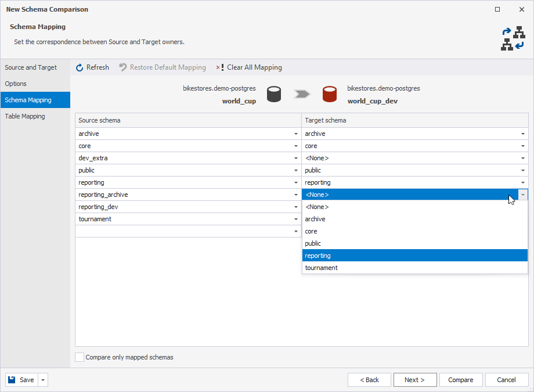Collapse the open target dropdown for reporting_archive
The width and height of the screenshot is (534, 392).
(523, 195)
